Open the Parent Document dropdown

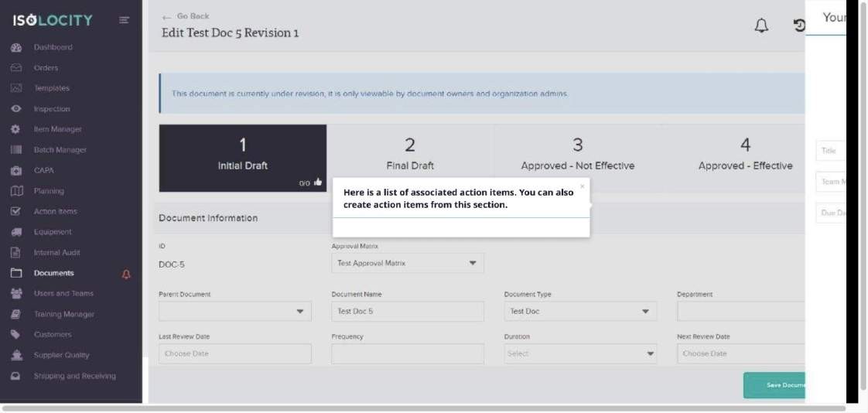(x=234, y=311)
